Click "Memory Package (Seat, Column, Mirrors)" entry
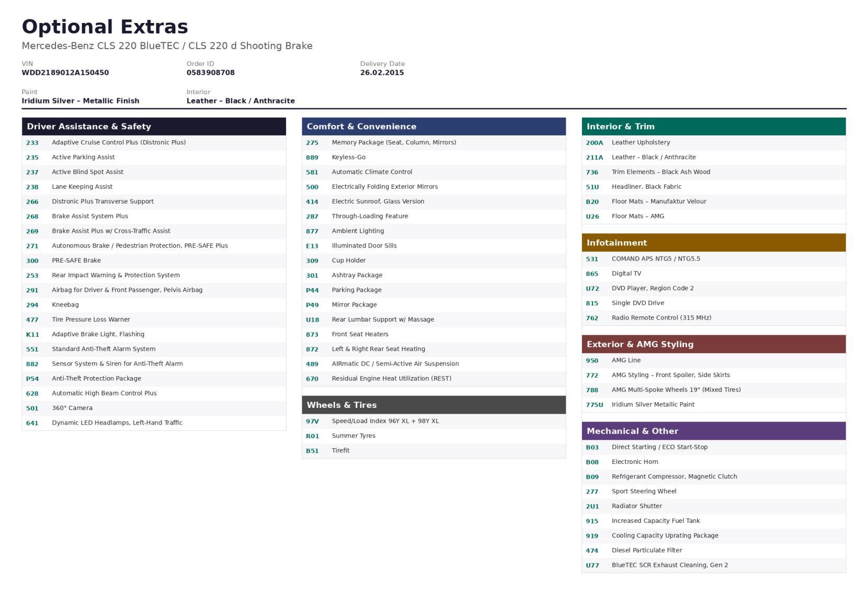 433,143
